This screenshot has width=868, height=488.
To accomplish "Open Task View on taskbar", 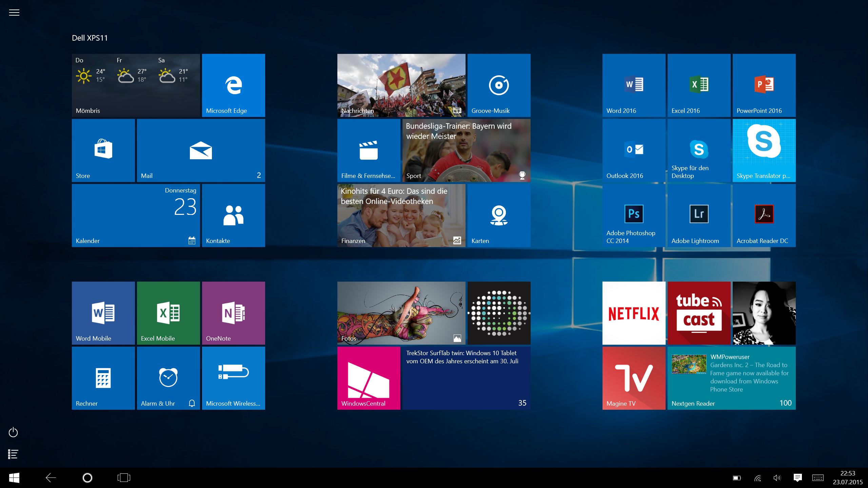I will click(x=124, y=478).
